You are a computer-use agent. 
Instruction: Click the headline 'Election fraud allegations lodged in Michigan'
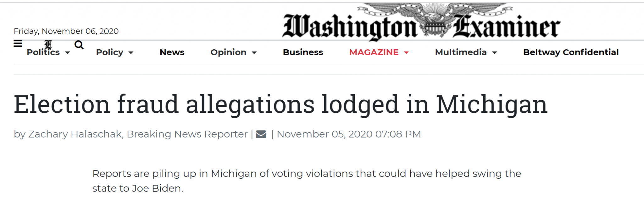(280, 104)
